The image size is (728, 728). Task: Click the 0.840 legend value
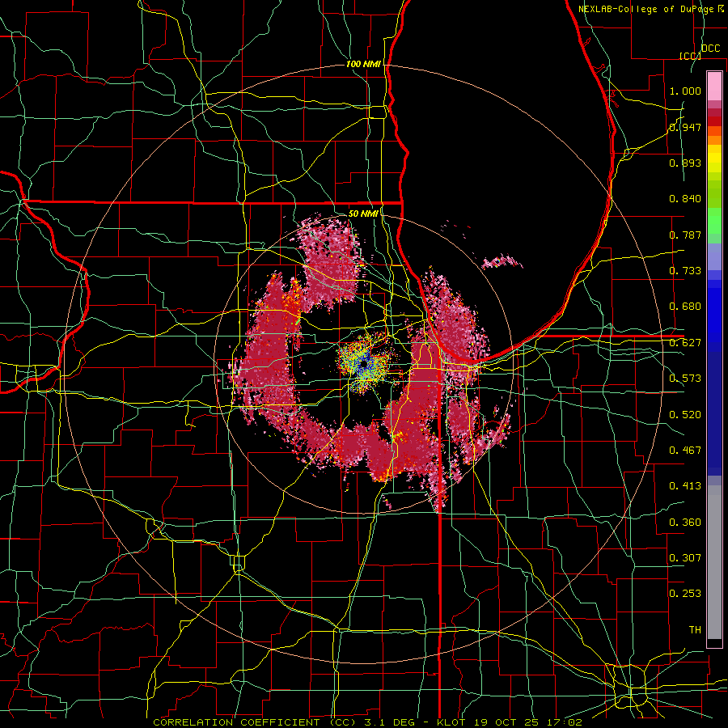click(x=685, y=199)
